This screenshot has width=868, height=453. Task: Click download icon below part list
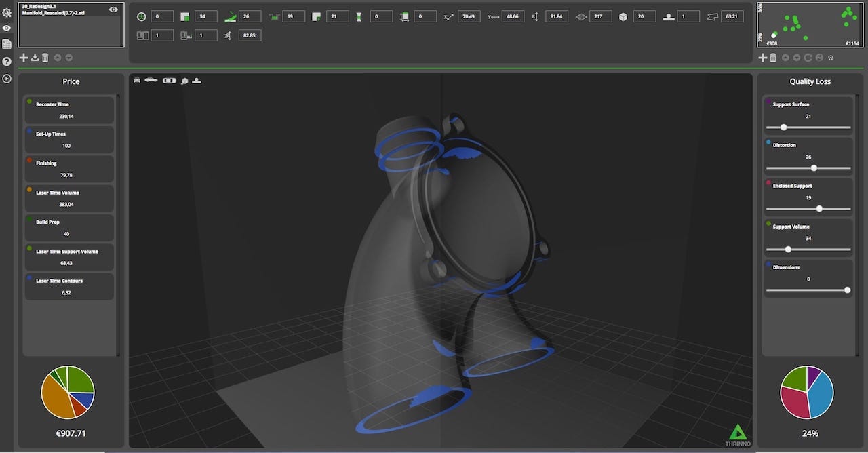coord(35,58)
